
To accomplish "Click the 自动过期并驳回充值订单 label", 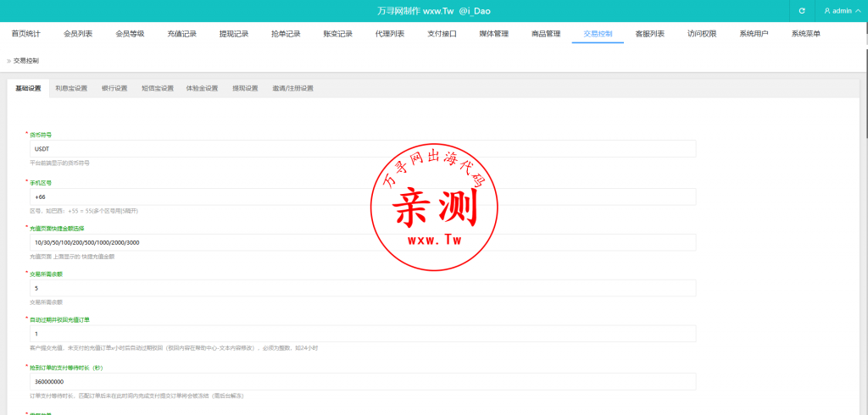I will click(59, 319).
